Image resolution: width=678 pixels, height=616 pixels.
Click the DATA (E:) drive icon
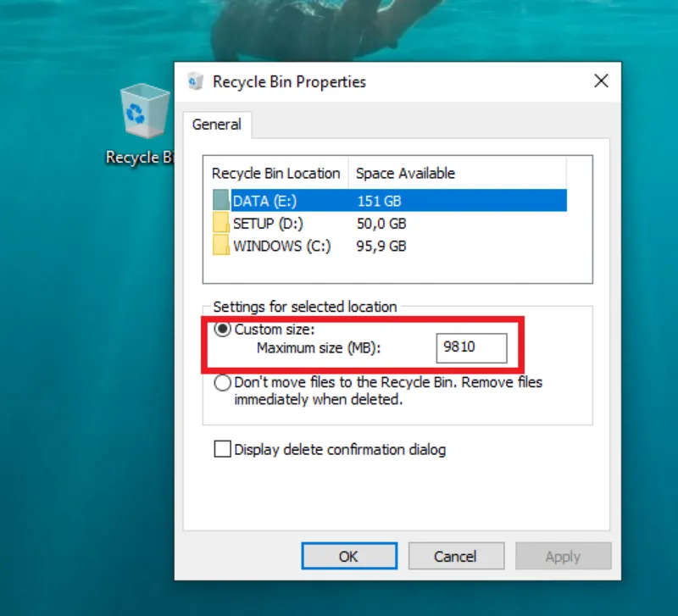pos(221,200)
